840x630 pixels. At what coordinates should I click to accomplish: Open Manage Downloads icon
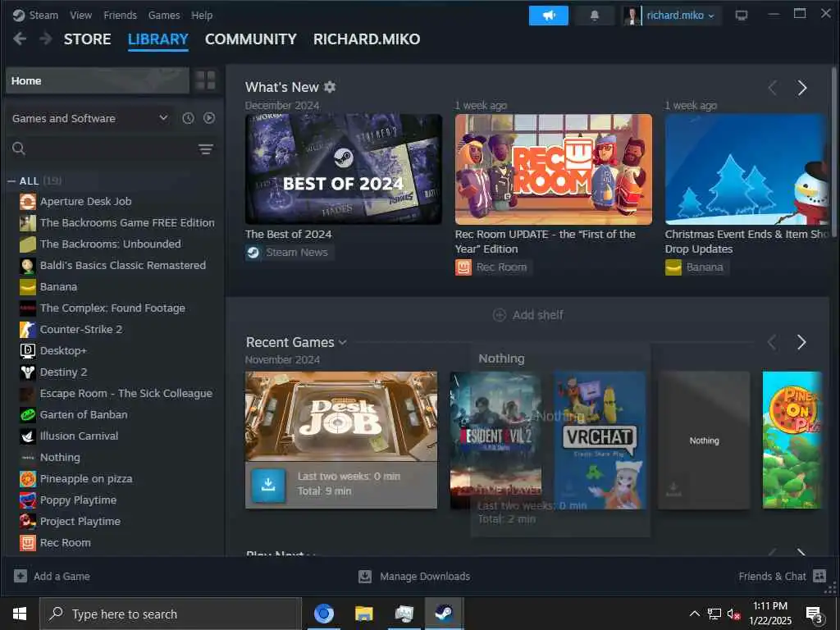(x=365, y=577)
